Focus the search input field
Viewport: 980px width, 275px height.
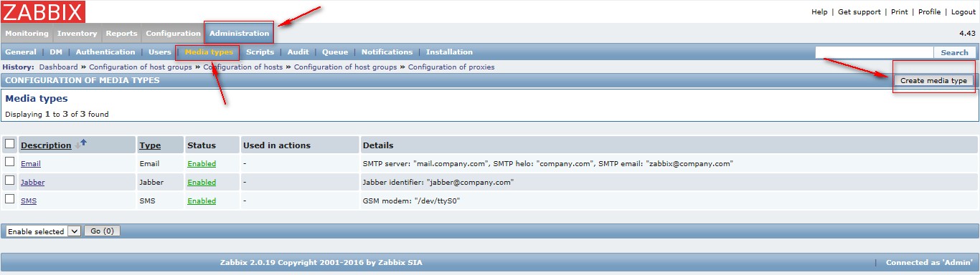coord(874,52)
